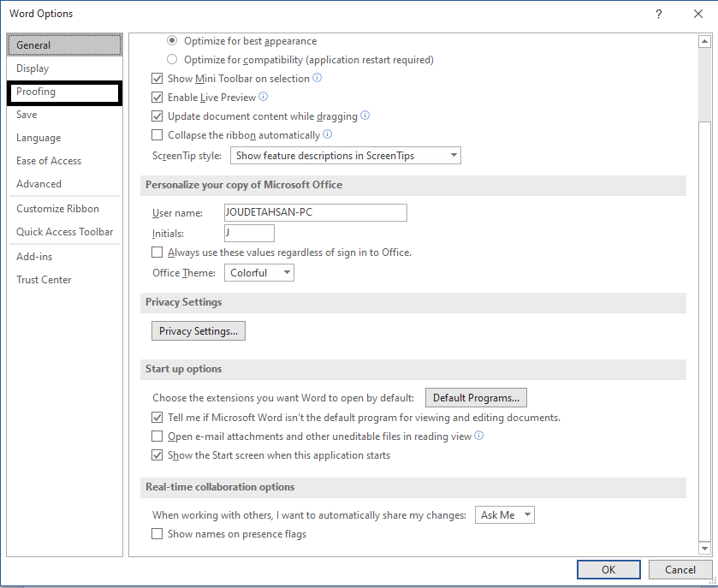
Task: Open the Quick Access Toolbar category
Action: 64,232
